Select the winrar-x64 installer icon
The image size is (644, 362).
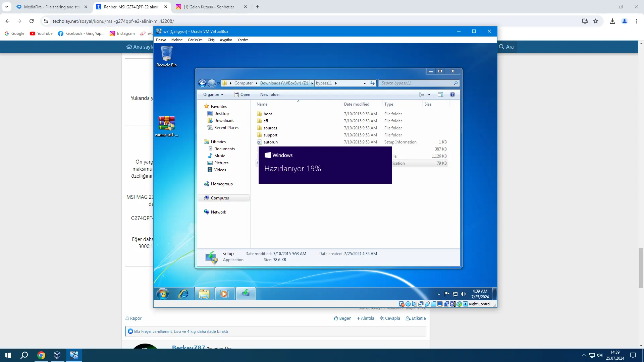166,126
